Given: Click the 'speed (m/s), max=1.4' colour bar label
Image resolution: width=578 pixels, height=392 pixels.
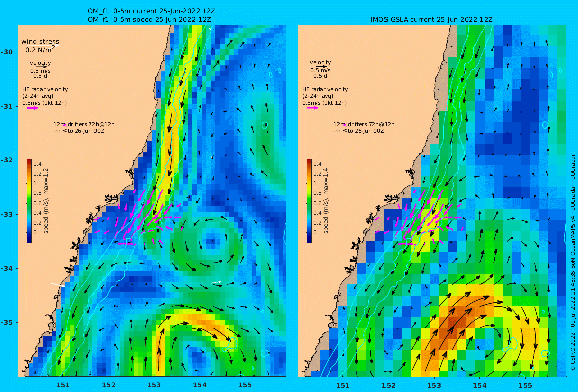Looking at the screenshot, I should click(326, 201).
